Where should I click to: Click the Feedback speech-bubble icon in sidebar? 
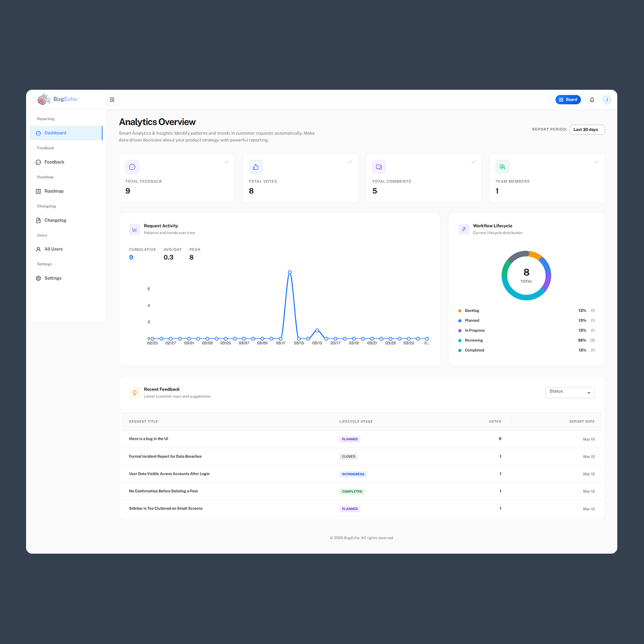(38, 162)
